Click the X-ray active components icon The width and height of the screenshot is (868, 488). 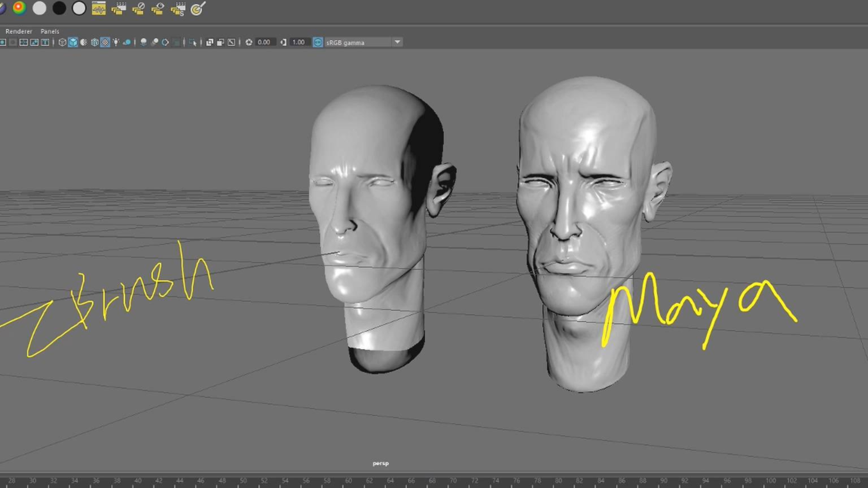point(220,42)
